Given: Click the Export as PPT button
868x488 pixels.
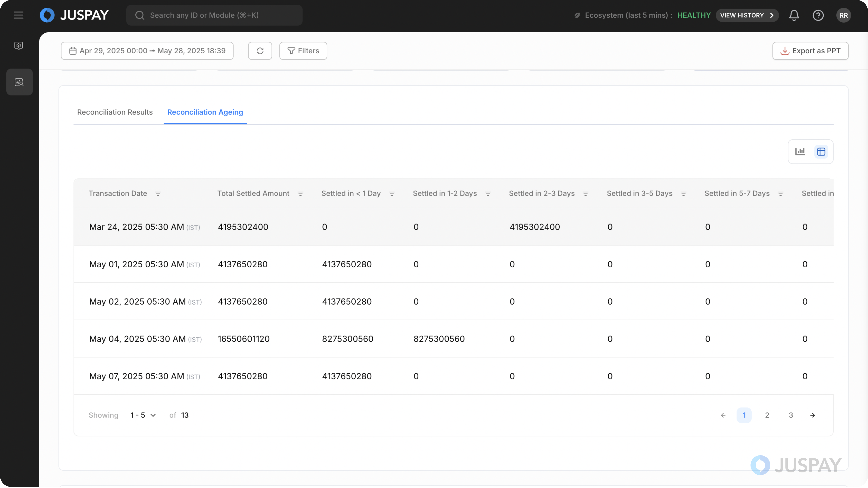Looking at the screenshot, I should (x=810, y=51).
